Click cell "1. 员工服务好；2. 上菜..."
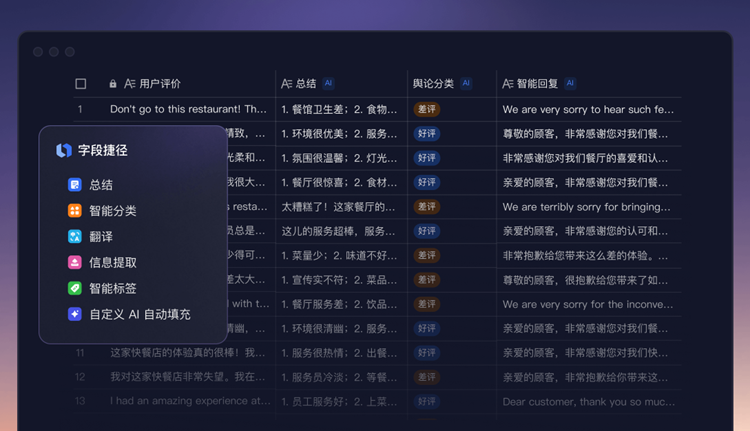Viewport: 750px width, 431px height. point(339,401)
